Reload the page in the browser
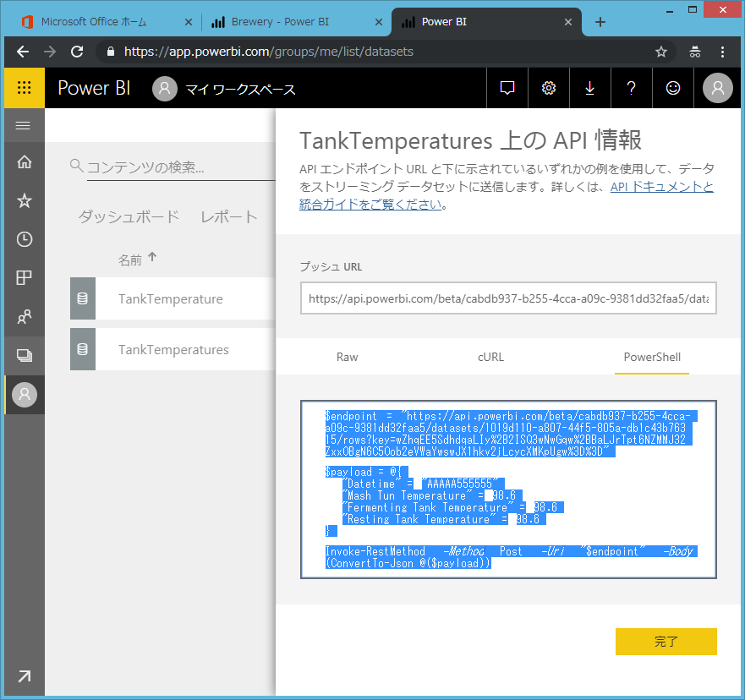 point(77,52)
